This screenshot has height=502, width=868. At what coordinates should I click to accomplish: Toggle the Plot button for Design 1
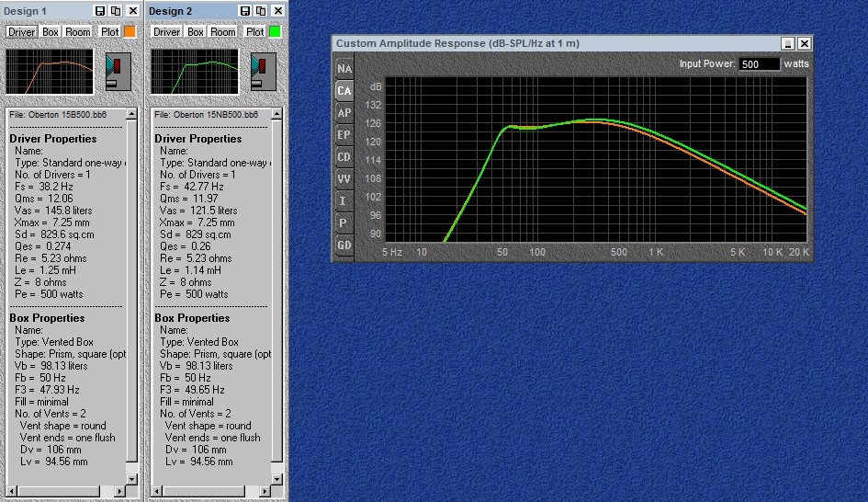[109, 32]
